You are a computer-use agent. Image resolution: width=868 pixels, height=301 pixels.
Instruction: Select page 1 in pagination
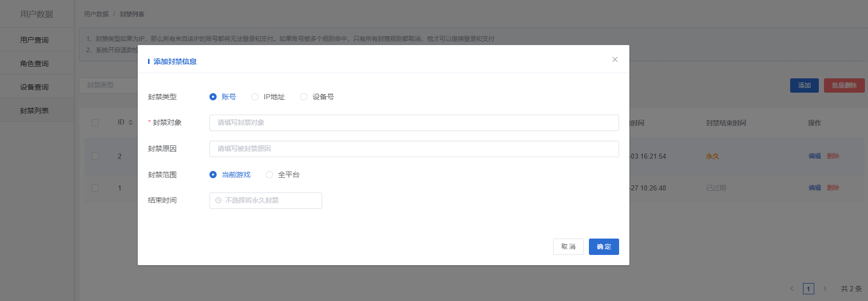(x=809, y=289)
